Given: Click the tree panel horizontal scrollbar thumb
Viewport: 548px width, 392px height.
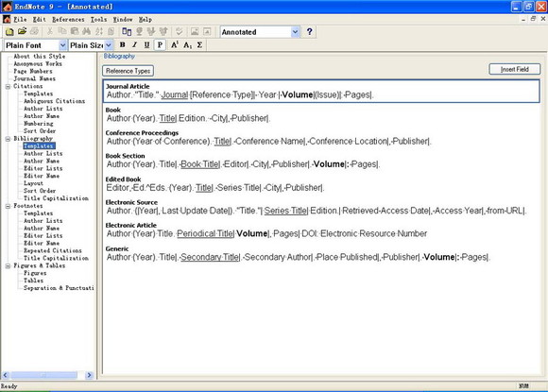Looking at the screenshot, I should click(43, 375).
